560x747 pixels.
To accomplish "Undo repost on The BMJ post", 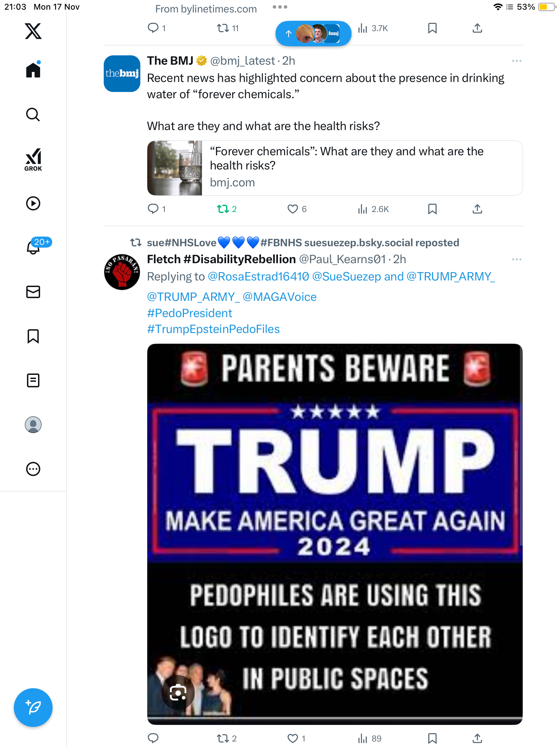I will (x=223, y=209).
